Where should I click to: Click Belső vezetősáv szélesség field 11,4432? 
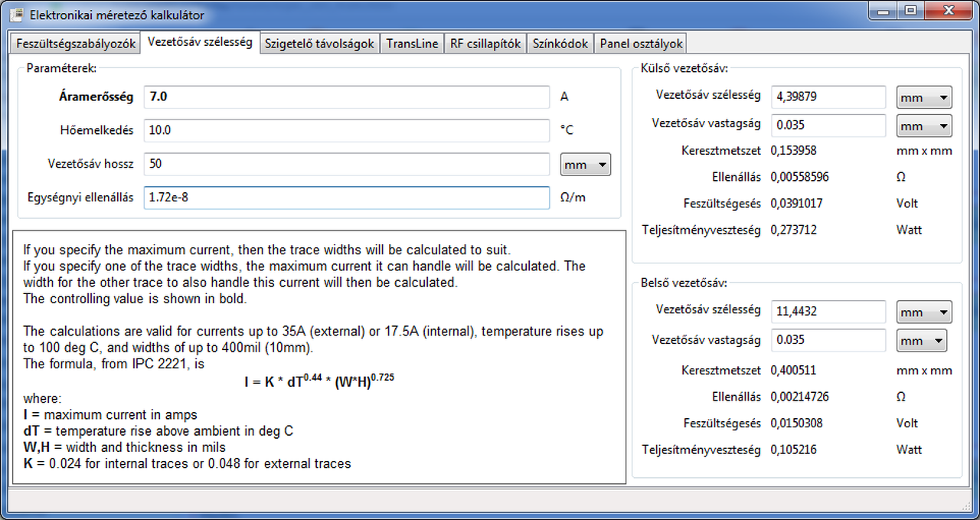828,312
